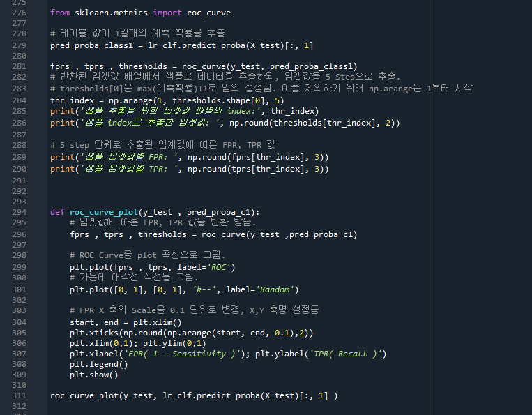
Task: Click 'thresholds' variable on line 281
Action: click(x=143, y=66)
